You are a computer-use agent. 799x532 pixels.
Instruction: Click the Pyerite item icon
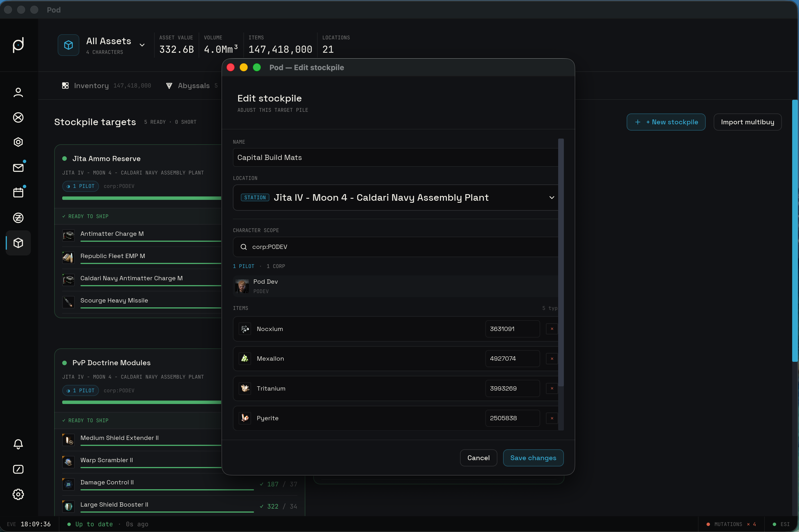point(245,418)
